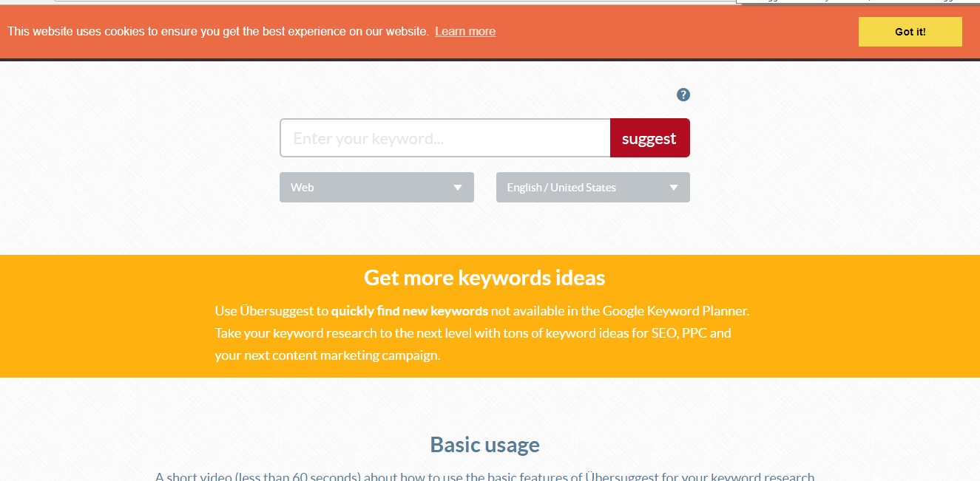Open the Learn more cookie link
Image resolution: width=980 pixels, height=481 pixels.
pyautogui.click(x=465, y=31)
